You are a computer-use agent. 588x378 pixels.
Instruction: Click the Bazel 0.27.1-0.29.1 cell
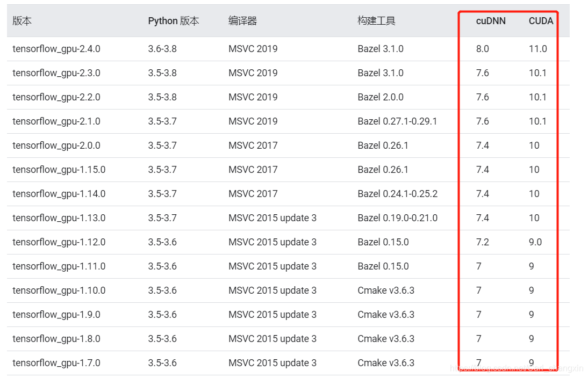point(398,121)
